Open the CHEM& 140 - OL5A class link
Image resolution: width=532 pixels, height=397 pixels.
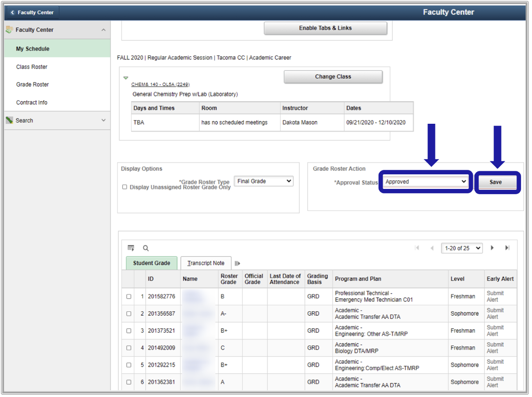[160, 85]
